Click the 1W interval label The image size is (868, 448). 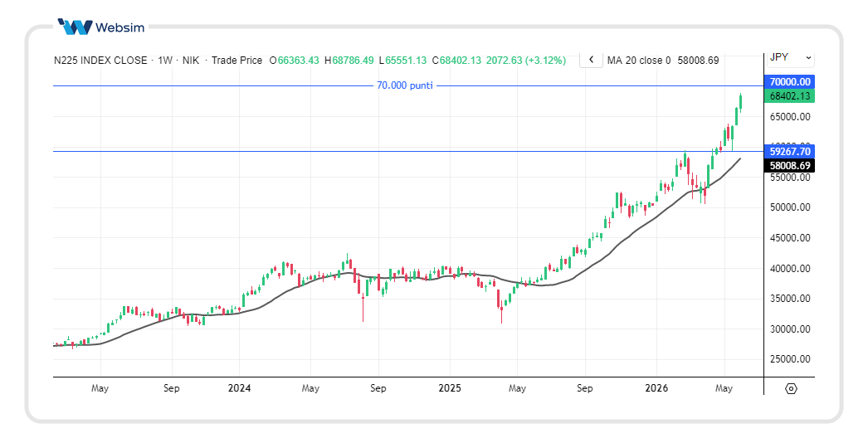[165, 61]
